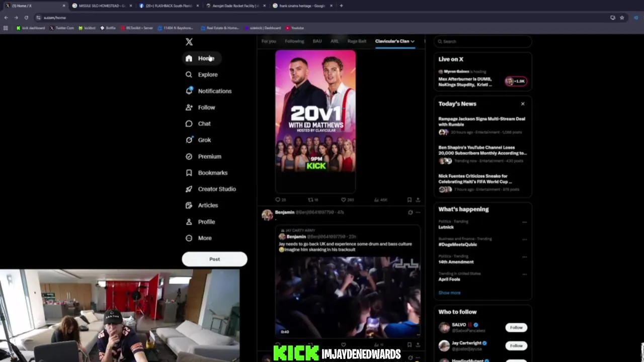Close the Today's News panel
The width and height of the screenshot is (644, 362).
point(523,104)
